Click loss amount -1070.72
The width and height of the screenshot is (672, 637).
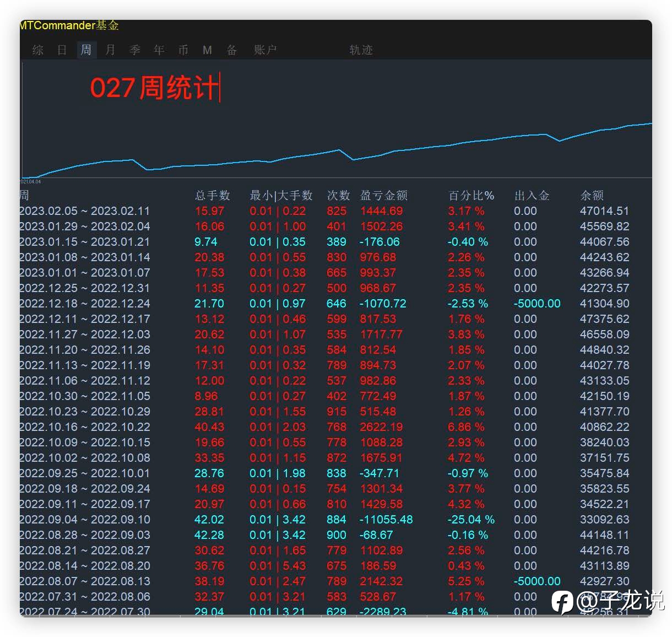click(x=383, y=303)
